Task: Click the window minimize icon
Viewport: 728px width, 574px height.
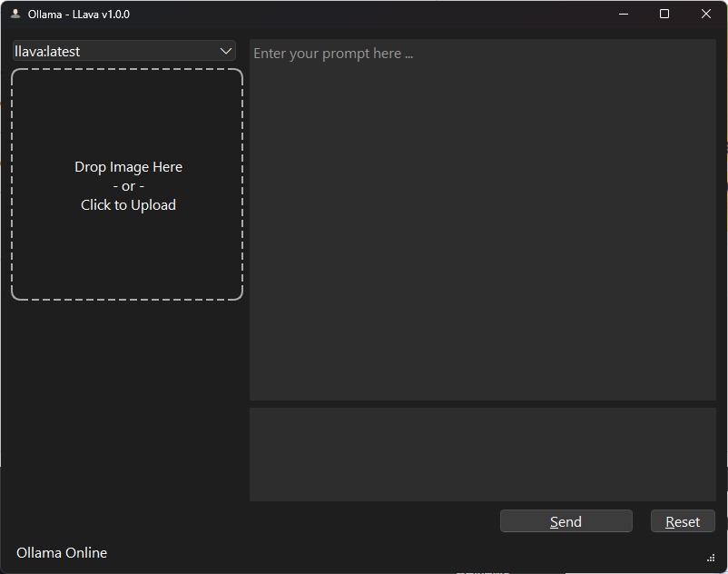Action: tap(623, 14)
